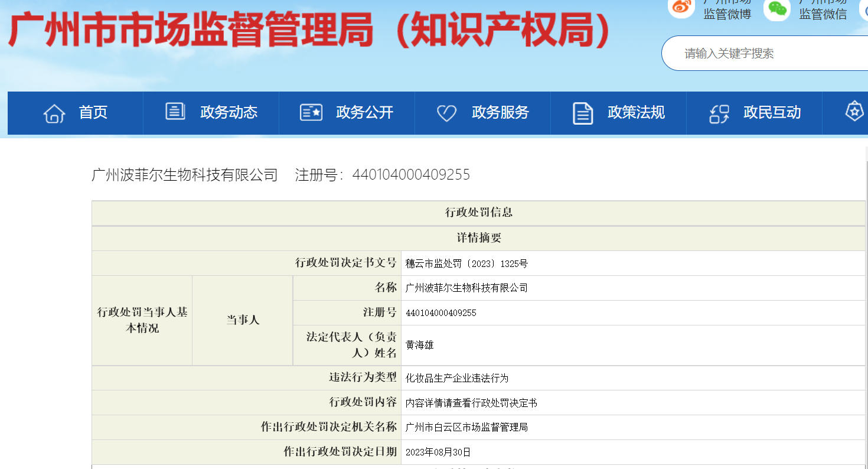The width and height of the screenshot is (868, 469).
Task: Click the decision date 2023年08月30日
Action: click(x=438, y=452)
